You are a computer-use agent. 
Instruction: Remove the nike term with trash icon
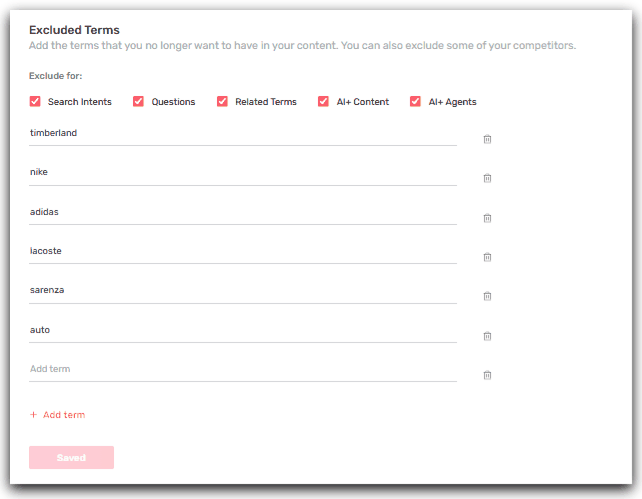coord(487,178)
